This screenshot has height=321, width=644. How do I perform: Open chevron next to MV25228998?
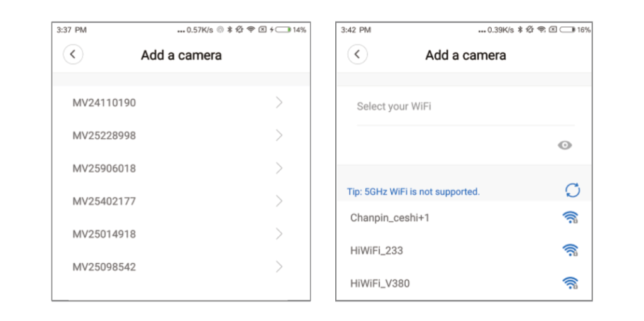pyautogui.click(x=280, y=136)
